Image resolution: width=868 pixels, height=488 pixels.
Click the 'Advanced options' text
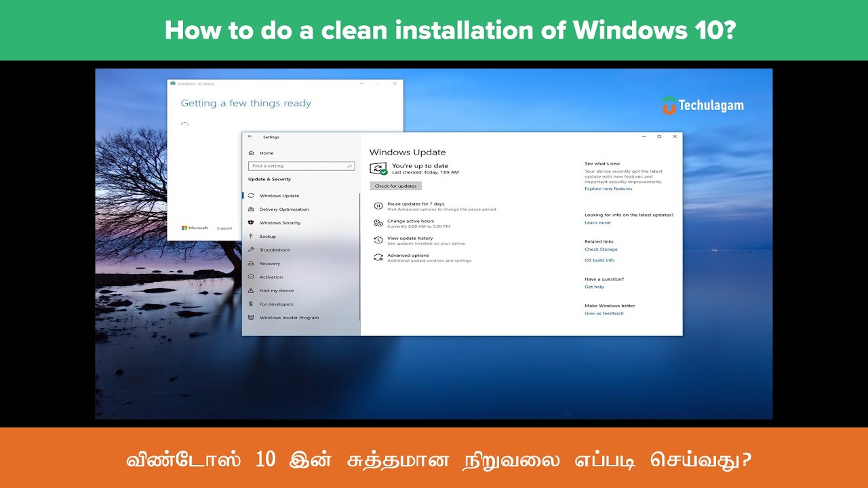408,256
